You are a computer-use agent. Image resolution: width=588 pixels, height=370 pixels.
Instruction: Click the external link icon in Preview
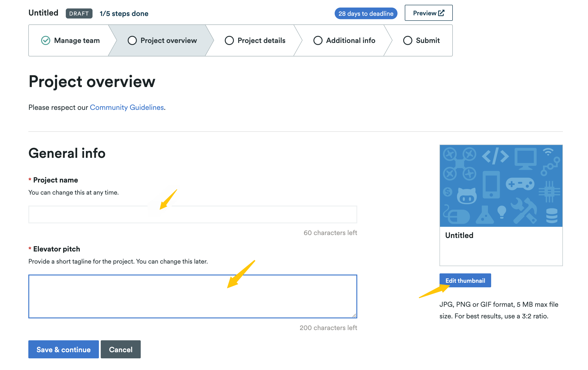tap(441, 13)
